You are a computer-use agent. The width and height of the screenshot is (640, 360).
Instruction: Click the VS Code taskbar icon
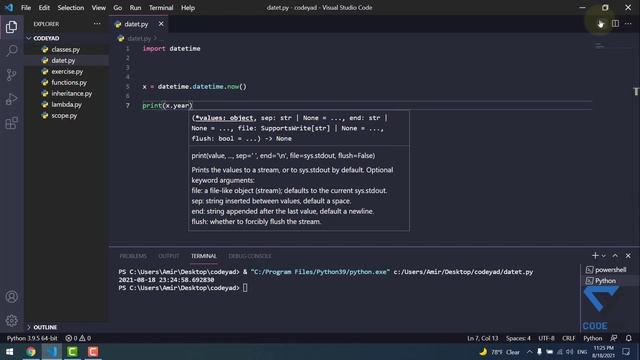click(51, 351)
